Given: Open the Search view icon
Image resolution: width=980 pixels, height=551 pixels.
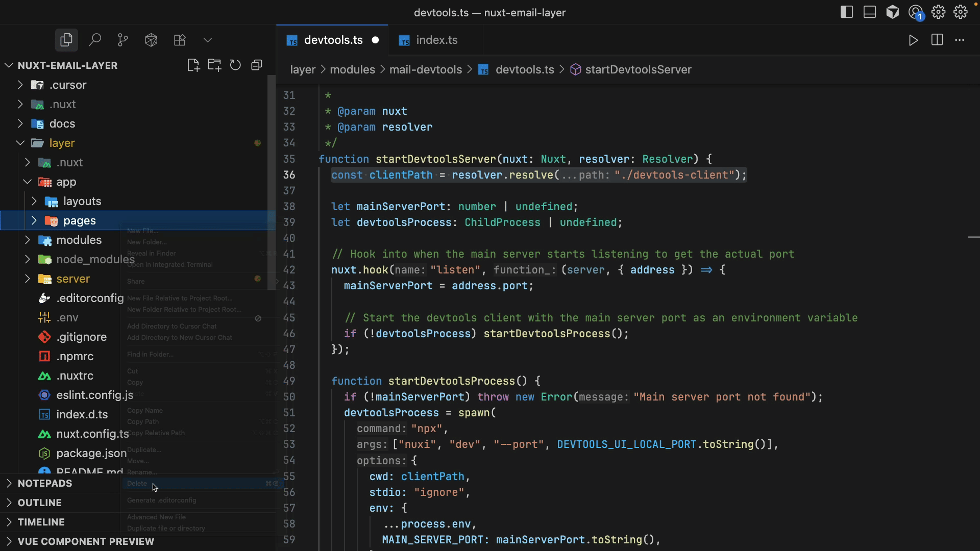Looking at the screenshot, I should [95, 40].
